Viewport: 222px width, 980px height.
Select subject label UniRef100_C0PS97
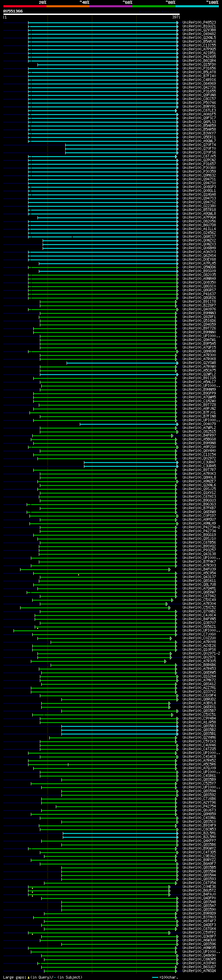coord(199,516)
